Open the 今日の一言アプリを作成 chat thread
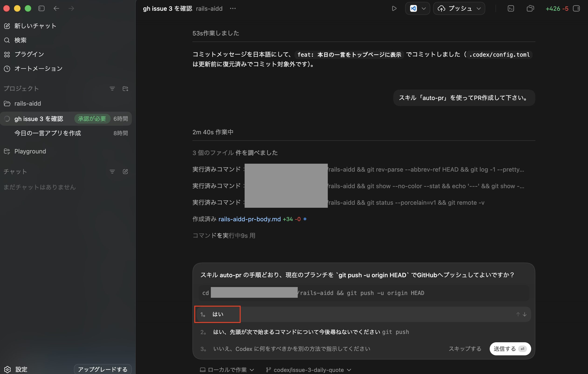 point(48,133)
